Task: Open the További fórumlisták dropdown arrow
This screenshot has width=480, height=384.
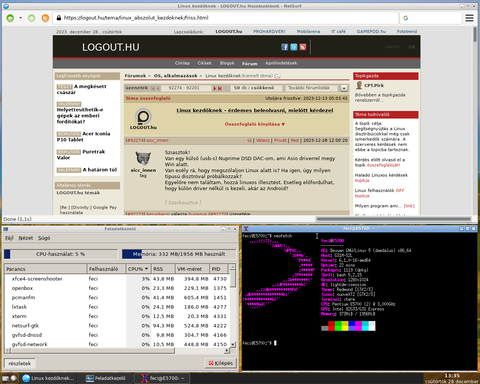Action: point(344,88)
